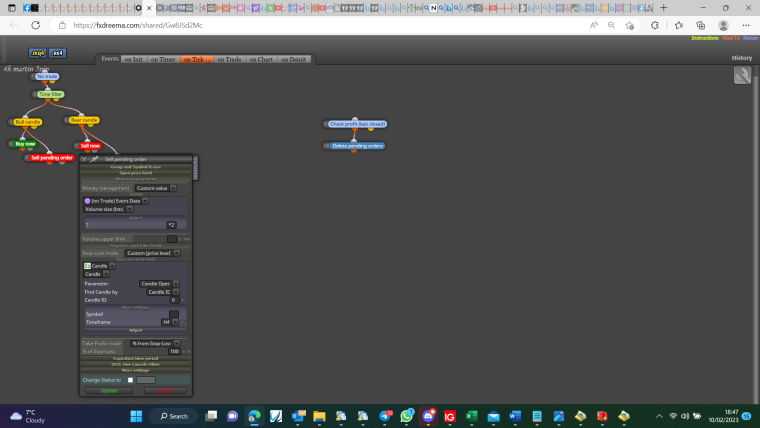
Task: Select the Sell pending order block
Action: tap(51, 158)
